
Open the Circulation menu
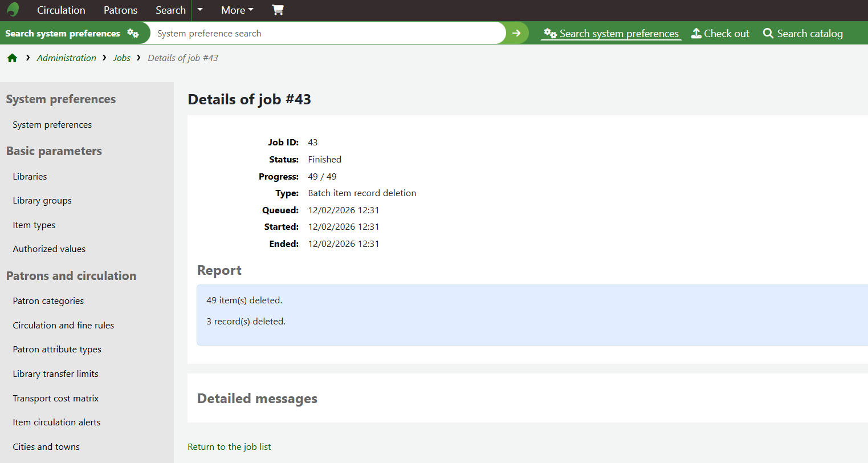(x=61, y=10)
